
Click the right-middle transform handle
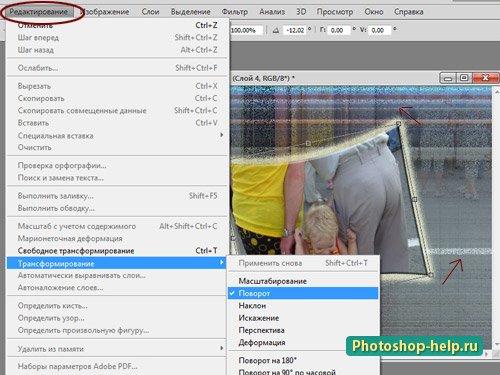click(415, 199)
